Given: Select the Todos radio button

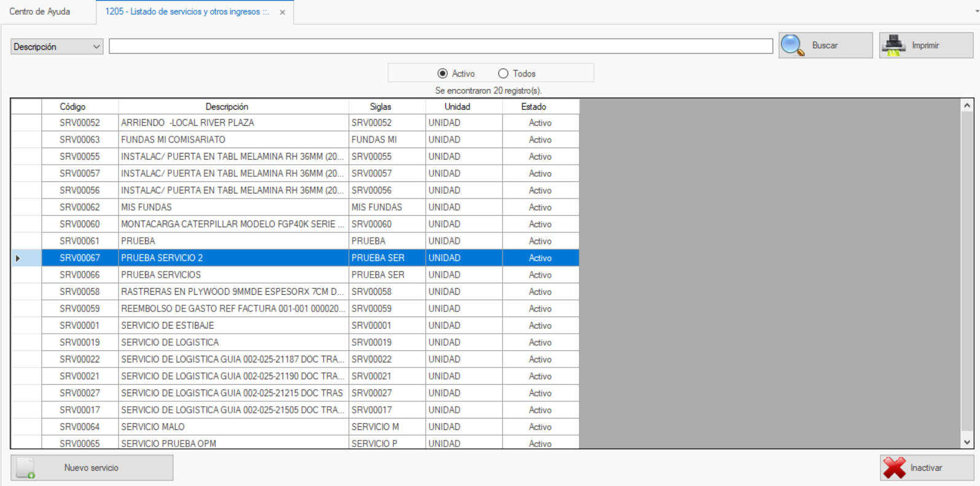Looking at the screenshot, I should (503, 74).
